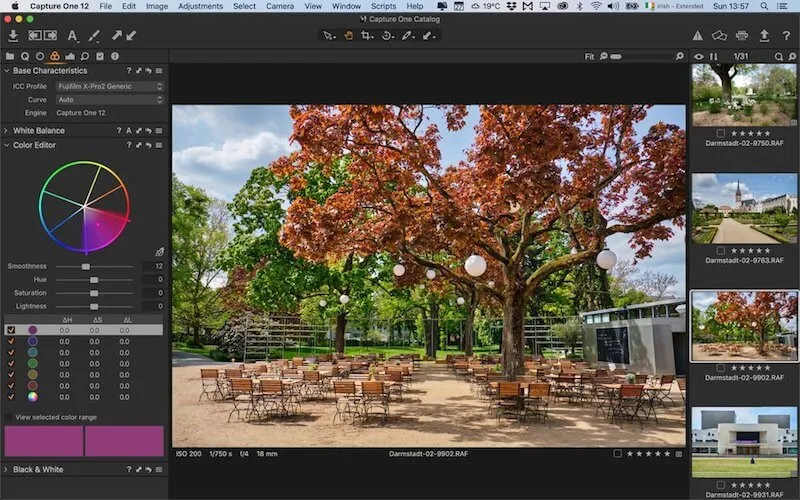800x500 pixels.
Task: Click the exposure warning triangle icon
Action: 698,36
